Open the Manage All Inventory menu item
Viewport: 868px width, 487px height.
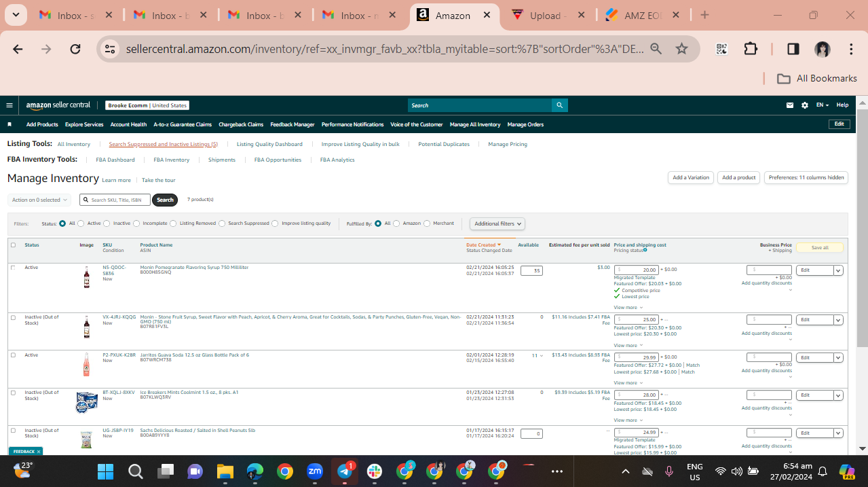[475, 124]
